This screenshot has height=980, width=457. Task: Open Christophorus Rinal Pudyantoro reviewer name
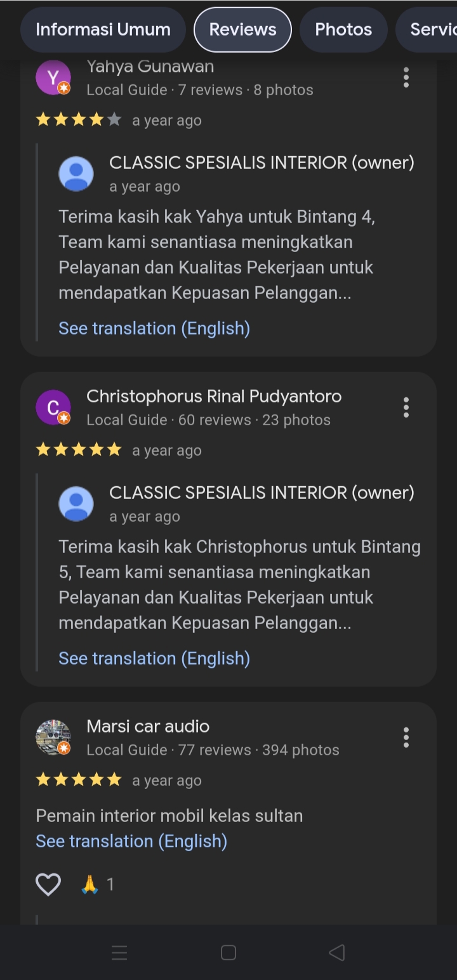tap(214, 397)
